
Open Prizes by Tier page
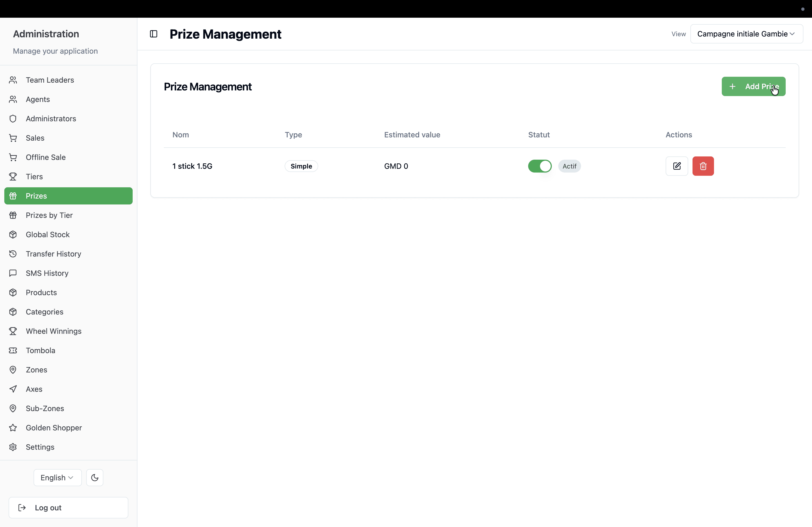[x=68, y=215]
